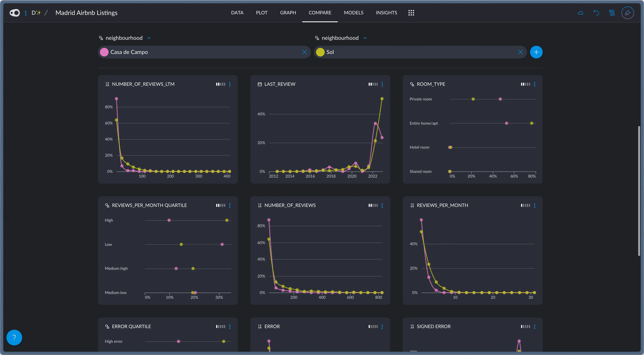This screenshot has height=355, width=644.
Task: Click the pink Casa de Campo color swatch
Action: 104,52
